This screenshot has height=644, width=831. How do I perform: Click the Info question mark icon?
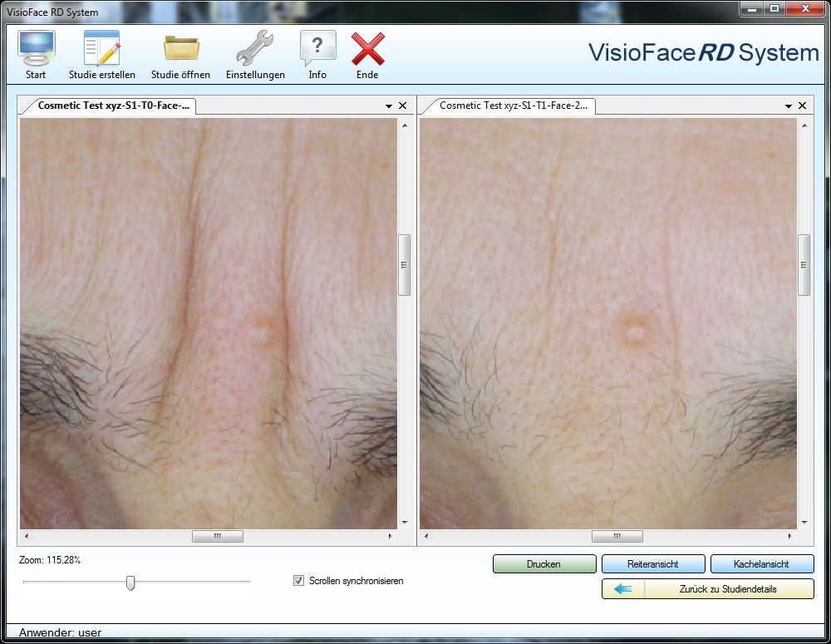(317, 48)
